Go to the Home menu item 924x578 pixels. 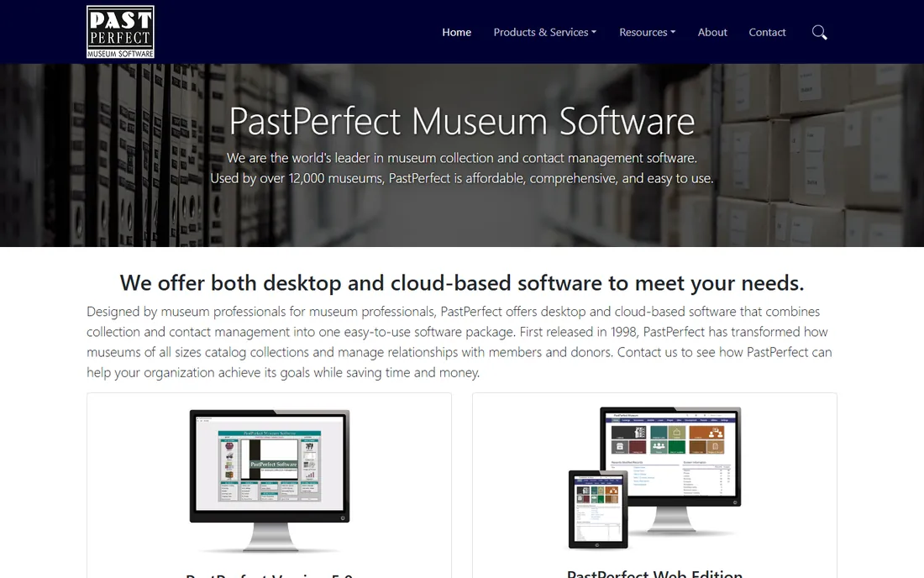[457, 33]
